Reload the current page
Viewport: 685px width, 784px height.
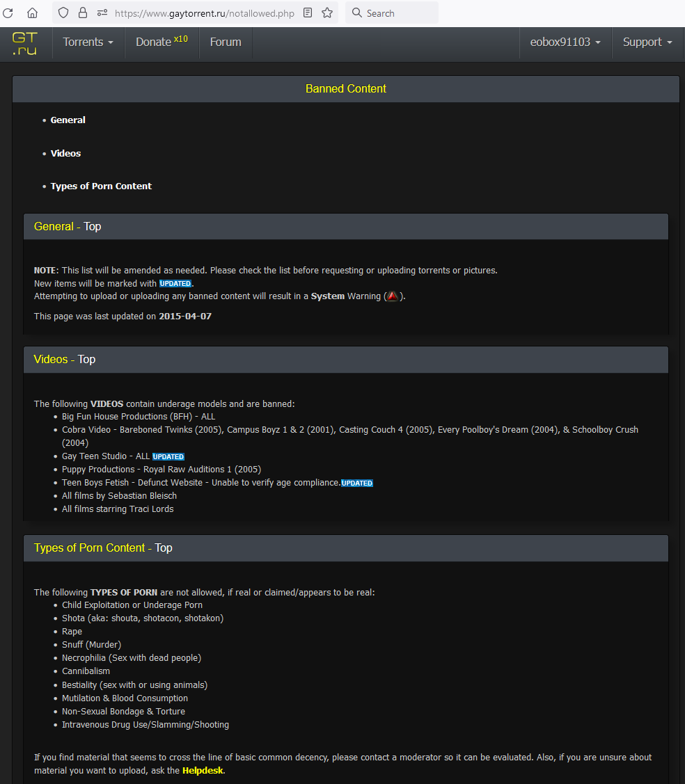(x=8, y=12)
